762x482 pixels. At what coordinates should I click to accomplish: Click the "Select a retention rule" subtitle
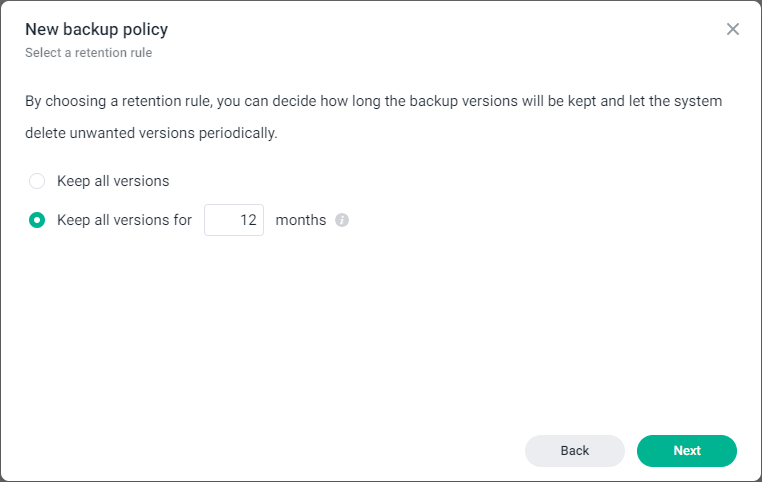point(88,52)
